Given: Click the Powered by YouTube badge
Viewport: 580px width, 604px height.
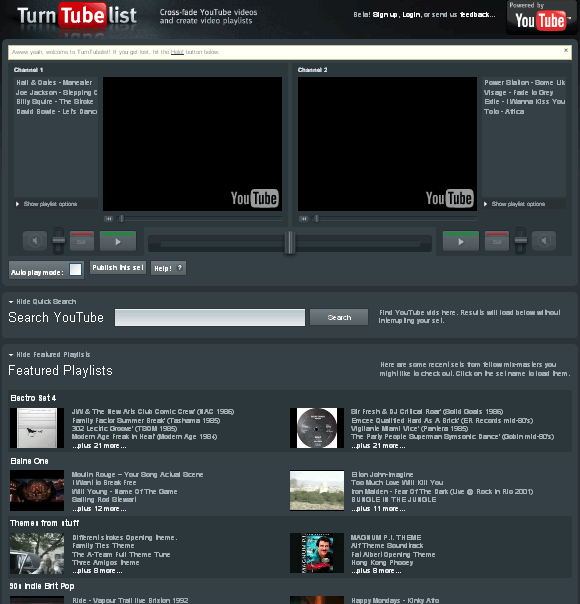Looking at the screenshot, I should point(541,17).
